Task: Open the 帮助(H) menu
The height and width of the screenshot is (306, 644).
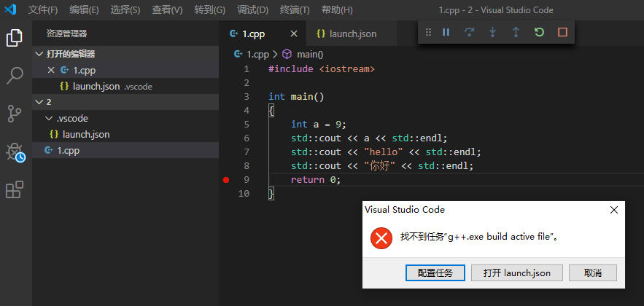Action: point(337,10)
